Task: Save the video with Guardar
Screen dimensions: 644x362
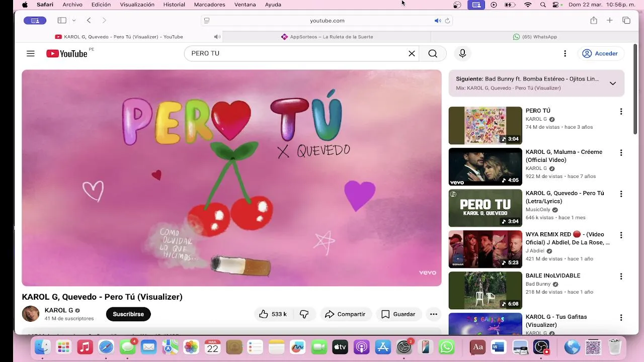Action: tap(398, 314)
